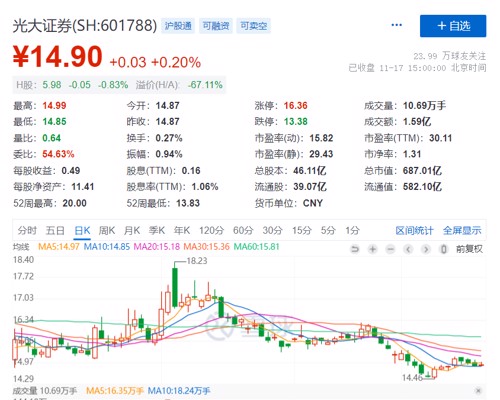500x400 pixels.
Task: Click the H股 price 5.98
Action: [x=52, y=85]
